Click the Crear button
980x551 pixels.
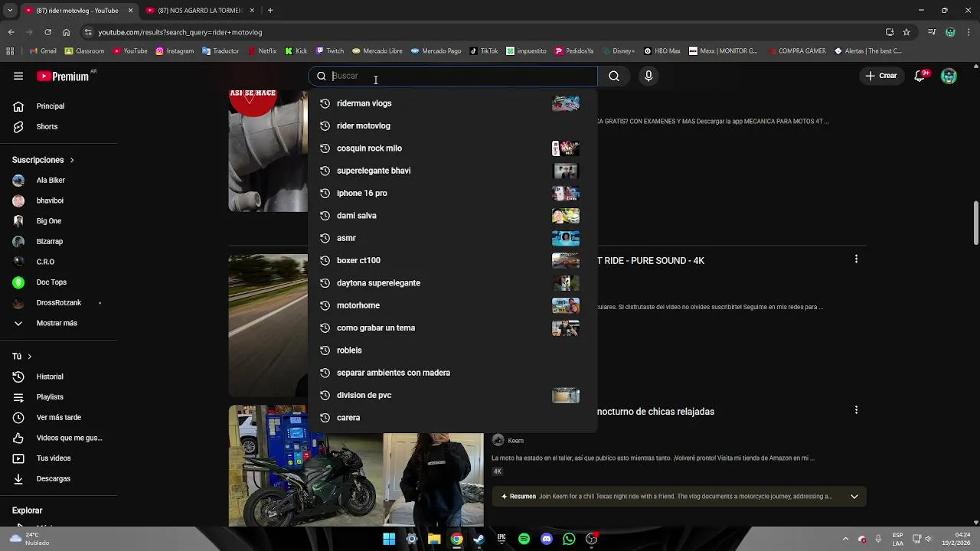[x=880, y=76]
